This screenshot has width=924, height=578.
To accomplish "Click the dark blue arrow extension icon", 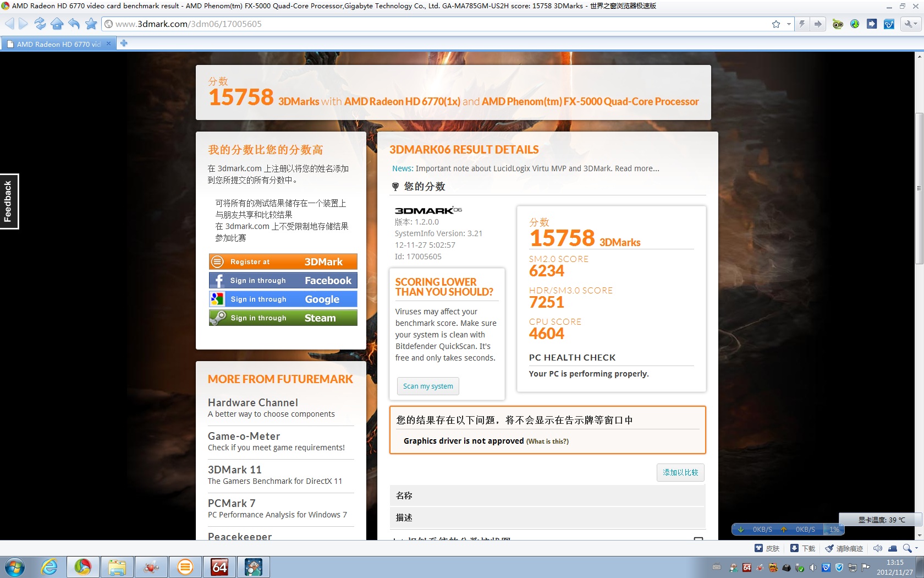I will click(x=872, y=24).
